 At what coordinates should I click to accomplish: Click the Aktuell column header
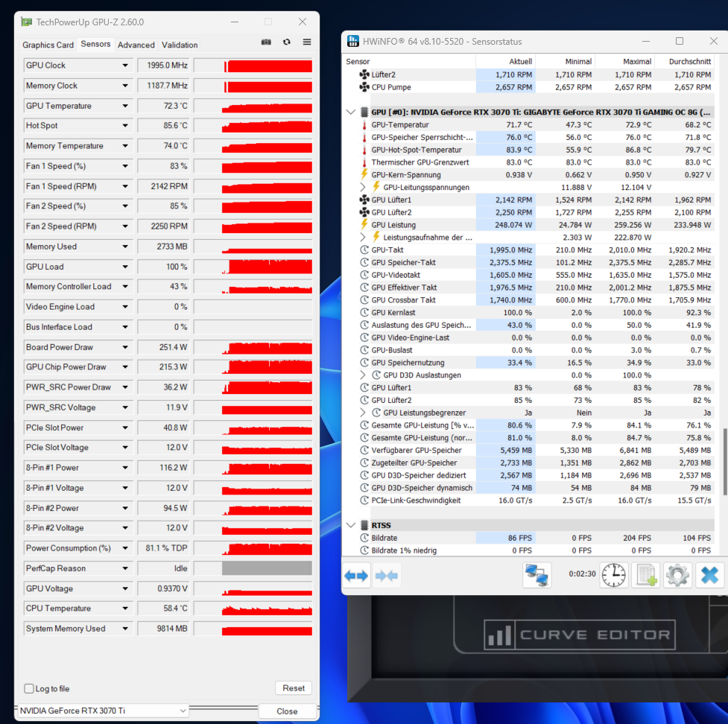505,61
